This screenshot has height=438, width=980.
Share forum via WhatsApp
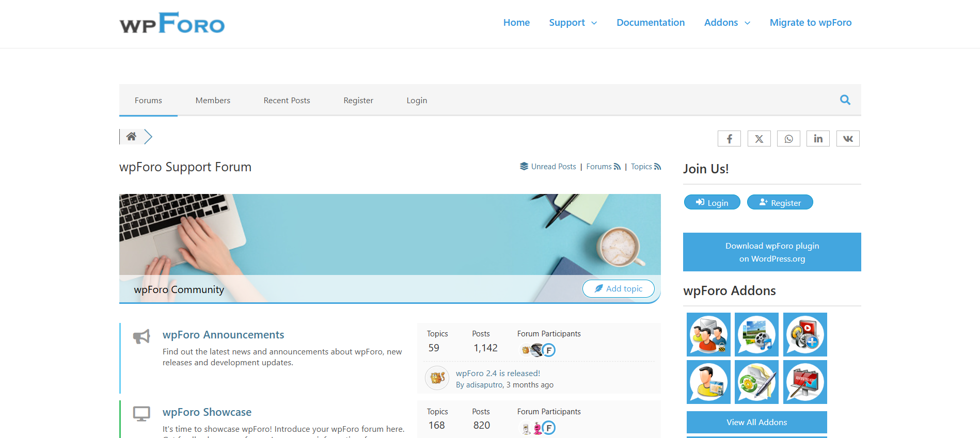pos(788,138)
